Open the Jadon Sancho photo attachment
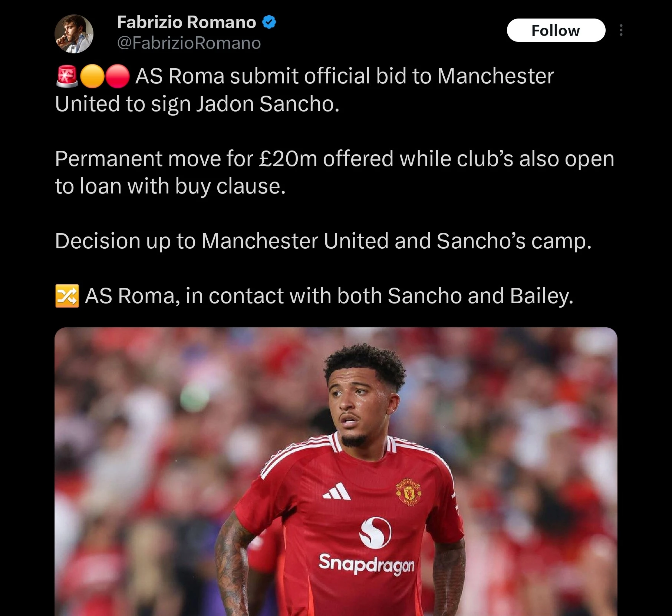 tap(336, 471)
